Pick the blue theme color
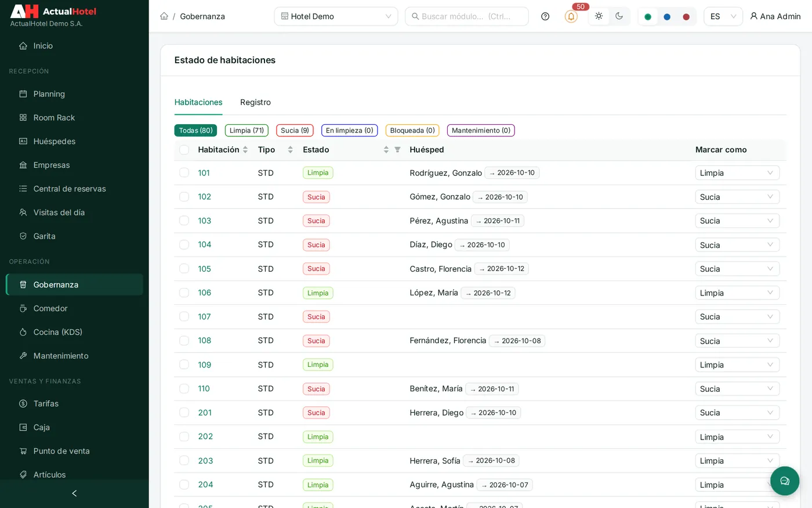 tap(667, 17)
